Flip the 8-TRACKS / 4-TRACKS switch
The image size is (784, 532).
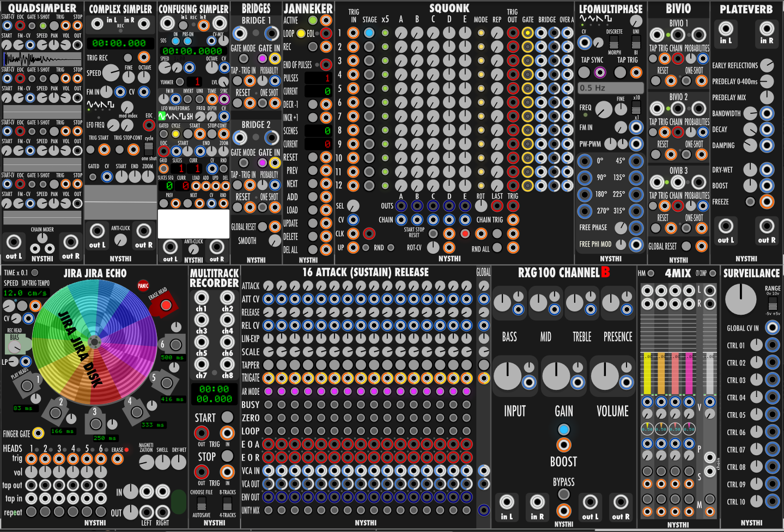pyautogui.click(x=227, y=503)
